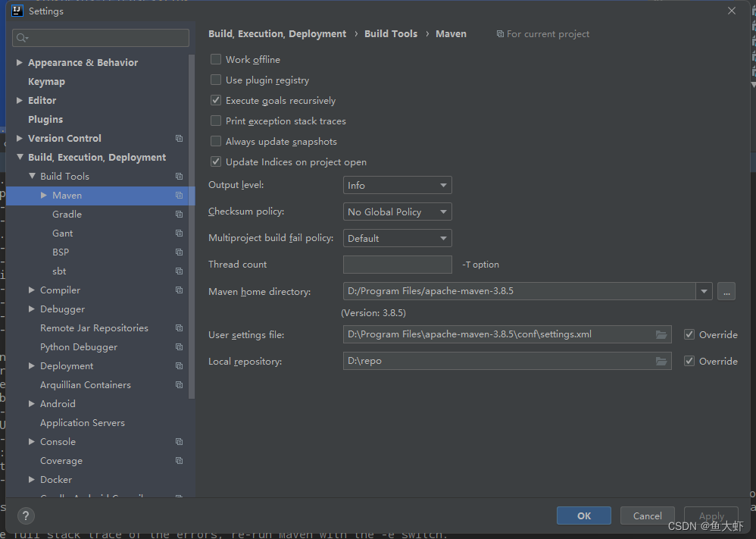Collapse Build, Execution, Deployment node
The width and height of the screenshot is (756, 539).
pos(20,157)
